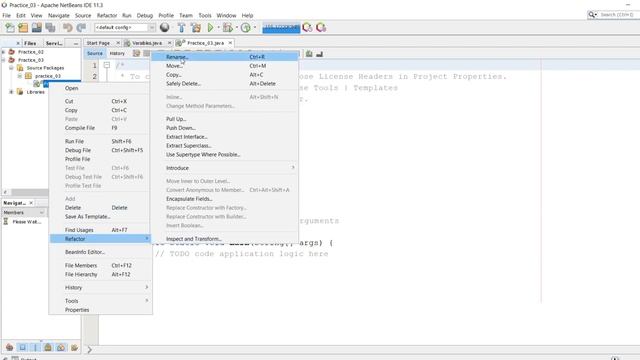Click the Save All toolbar icon
This screenshot has width=640, height=360.
[50, 28]
